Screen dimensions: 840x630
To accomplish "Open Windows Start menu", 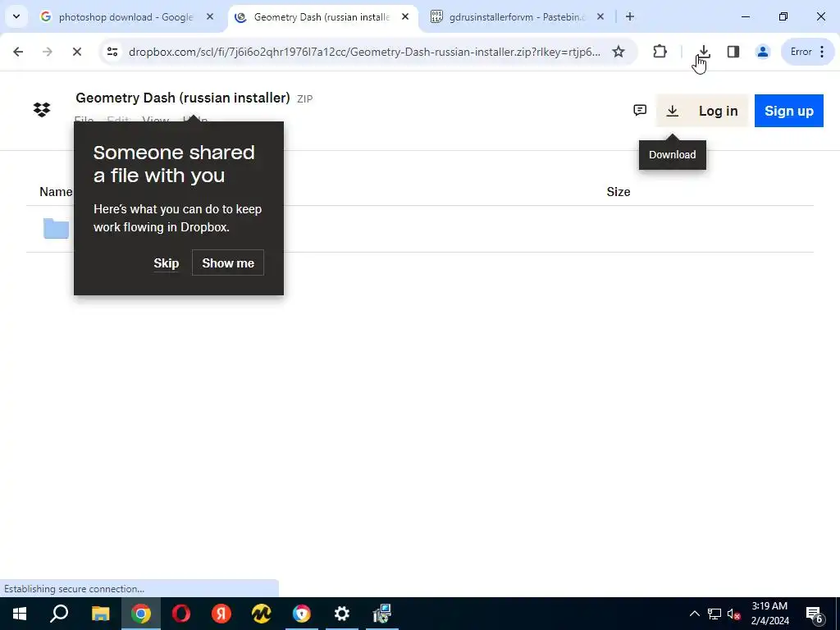I will tap(20, 614).
